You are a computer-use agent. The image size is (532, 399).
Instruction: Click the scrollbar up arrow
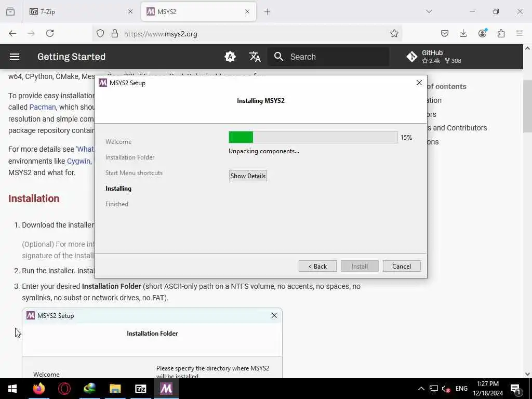[x=527, y=48]
